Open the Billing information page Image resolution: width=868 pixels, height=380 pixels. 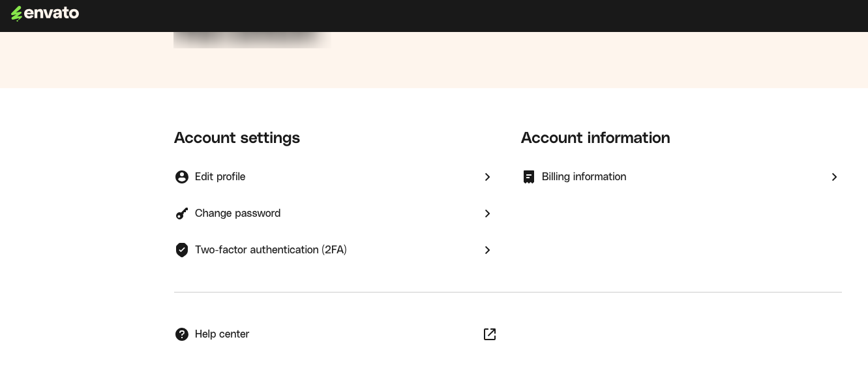click(x=584, y=176)
